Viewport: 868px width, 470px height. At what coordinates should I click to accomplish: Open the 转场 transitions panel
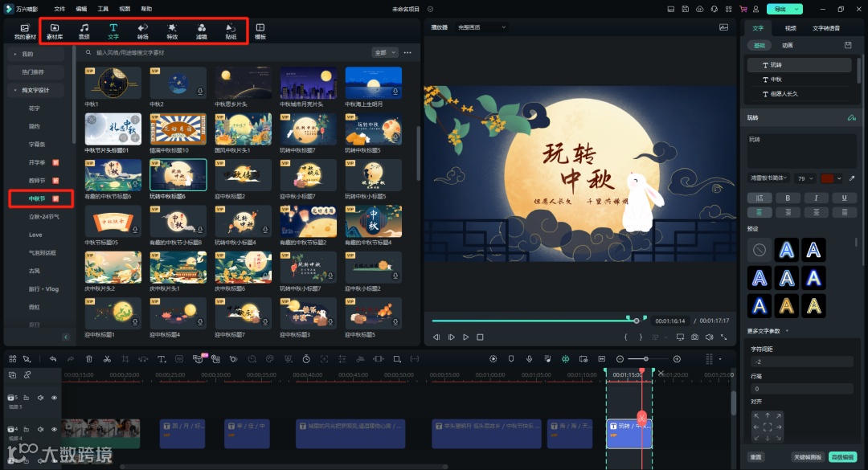[x=143, y=31]
